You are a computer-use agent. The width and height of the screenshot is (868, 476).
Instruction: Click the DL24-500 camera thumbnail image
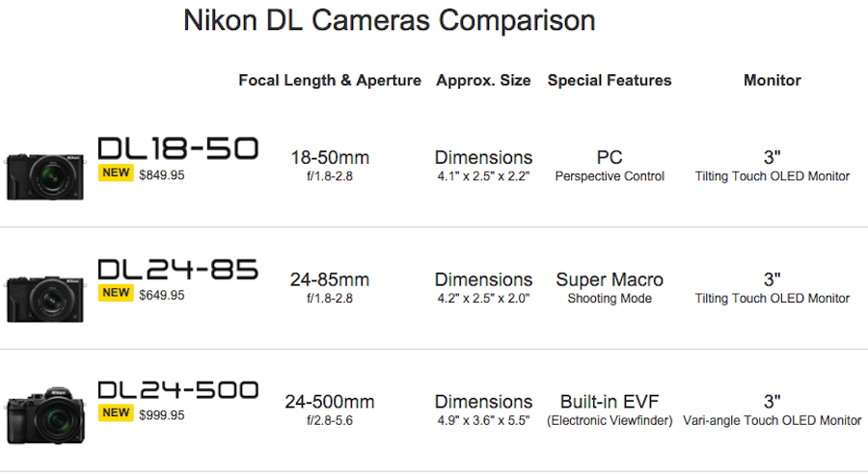45,414
